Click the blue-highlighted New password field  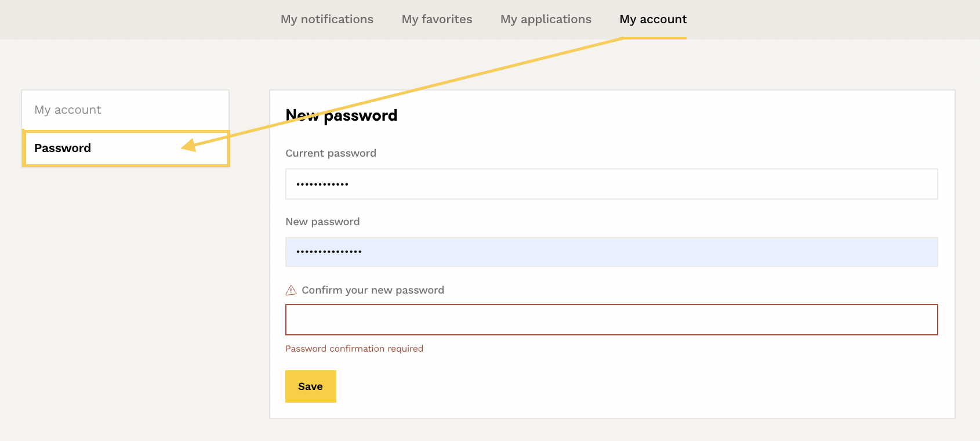[x=611, y=252]
